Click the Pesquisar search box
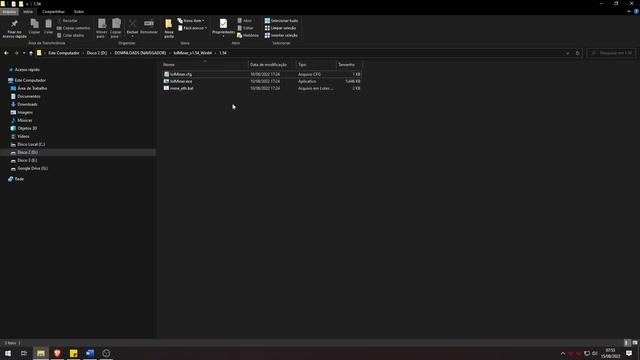Viewport: 640px width, 360px height. point(611,53)
